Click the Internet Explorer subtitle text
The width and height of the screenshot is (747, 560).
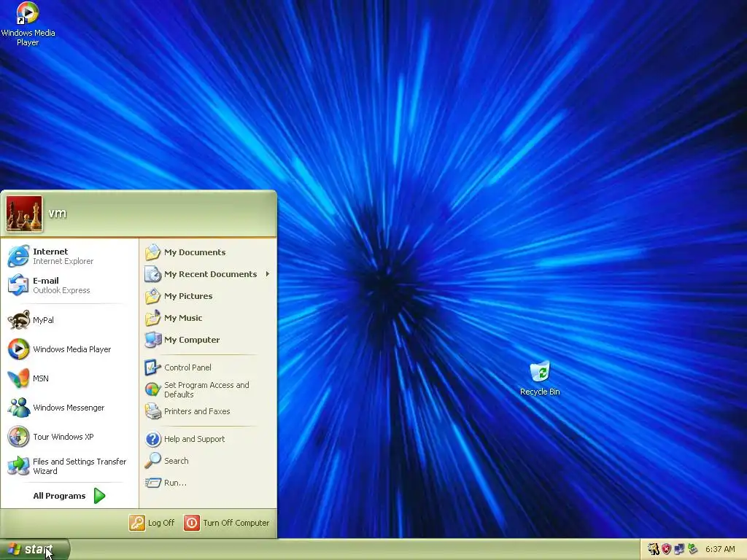63,261
